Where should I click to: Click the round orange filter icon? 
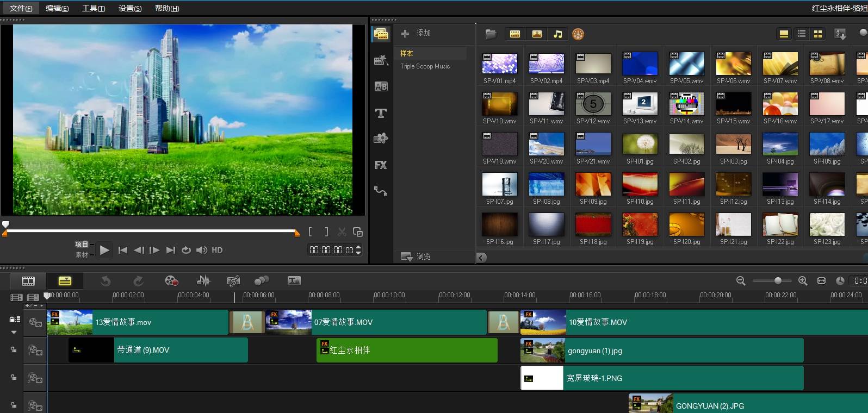(x=578, y=34)
